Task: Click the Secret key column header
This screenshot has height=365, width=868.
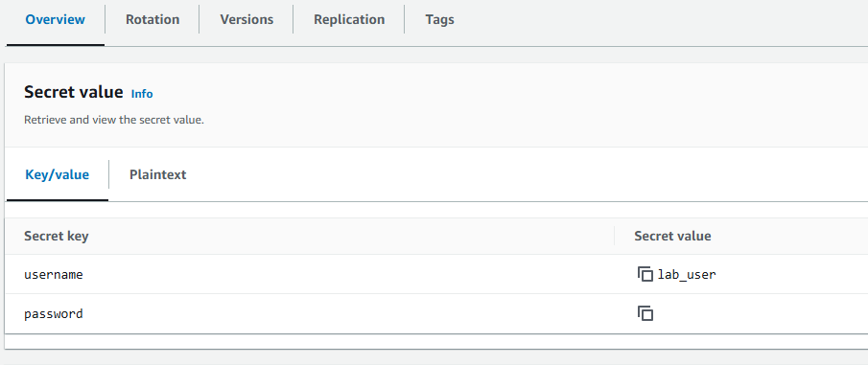Action: pyautogui.click(x=56, y=236)
